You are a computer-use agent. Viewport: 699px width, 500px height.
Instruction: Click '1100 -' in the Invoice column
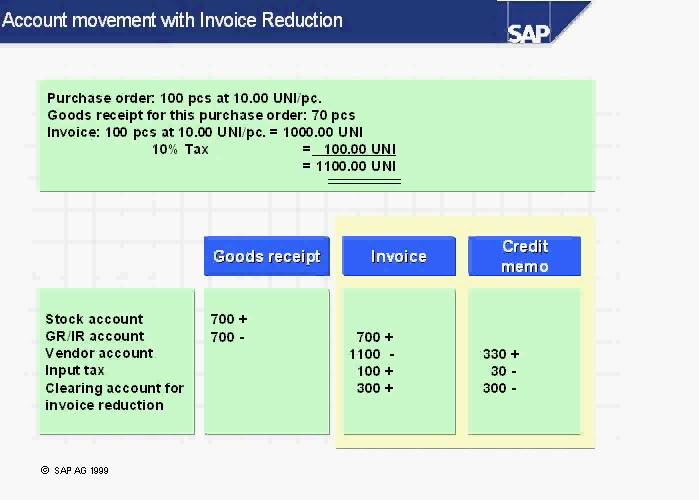[x=371, y=354]
